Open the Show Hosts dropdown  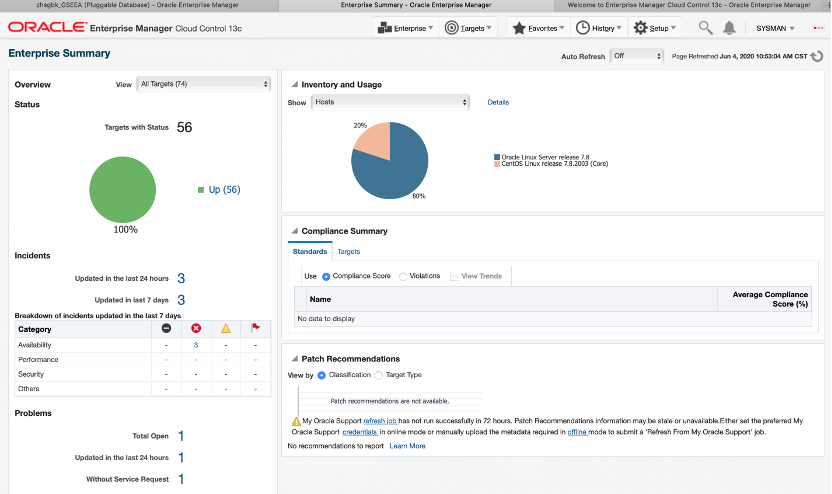coord(391,102)
